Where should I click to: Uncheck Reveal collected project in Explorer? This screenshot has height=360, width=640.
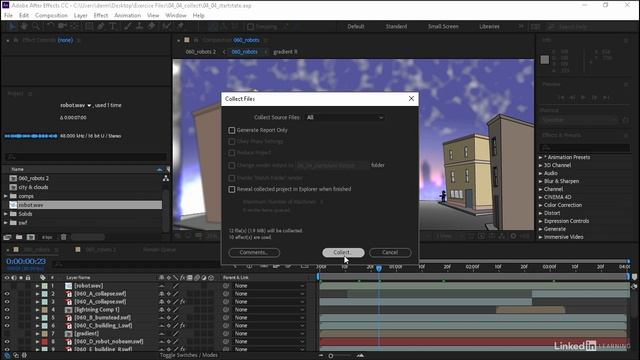(232, 189)
